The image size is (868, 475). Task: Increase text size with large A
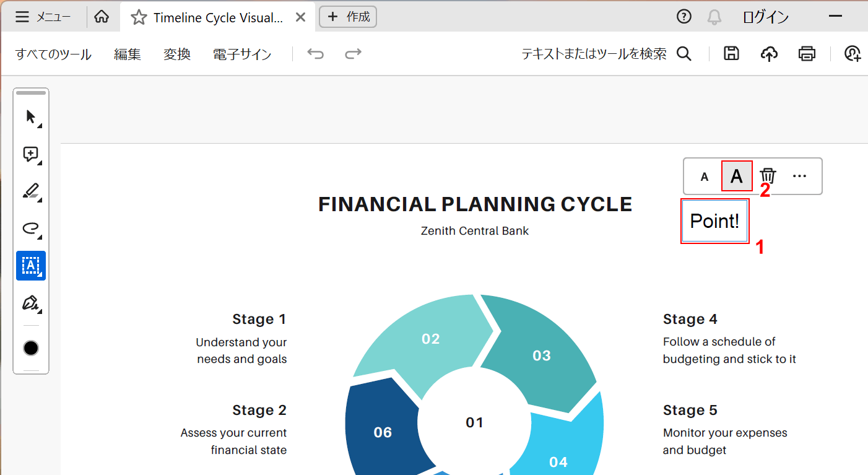[737, 176]
